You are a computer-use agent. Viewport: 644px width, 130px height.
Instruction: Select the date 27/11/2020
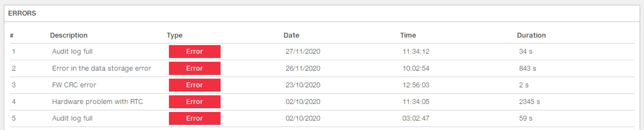303,52
